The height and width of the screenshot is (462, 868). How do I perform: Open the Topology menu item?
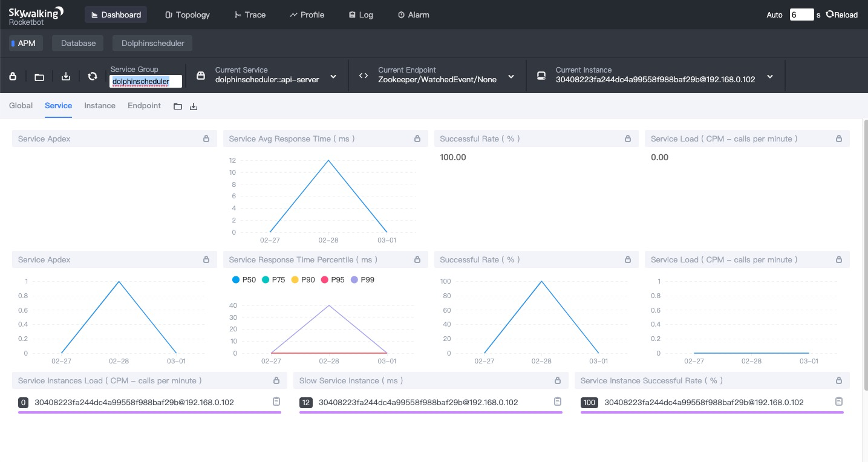188,15
